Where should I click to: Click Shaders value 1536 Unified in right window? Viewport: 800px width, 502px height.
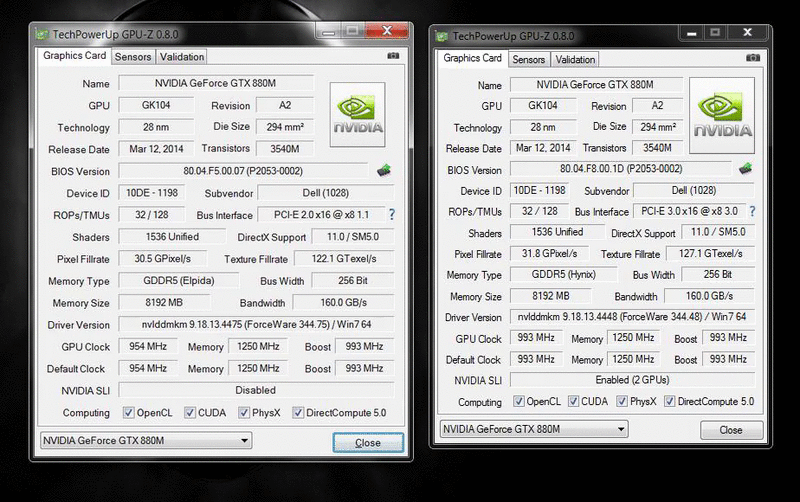click(x=557, y=232)
